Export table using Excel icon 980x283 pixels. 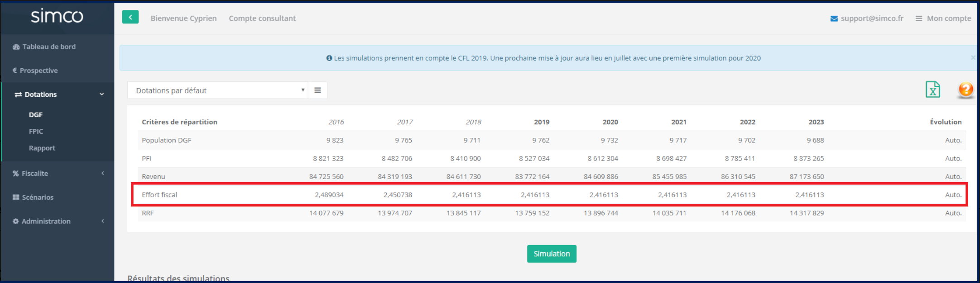point(932,90)
